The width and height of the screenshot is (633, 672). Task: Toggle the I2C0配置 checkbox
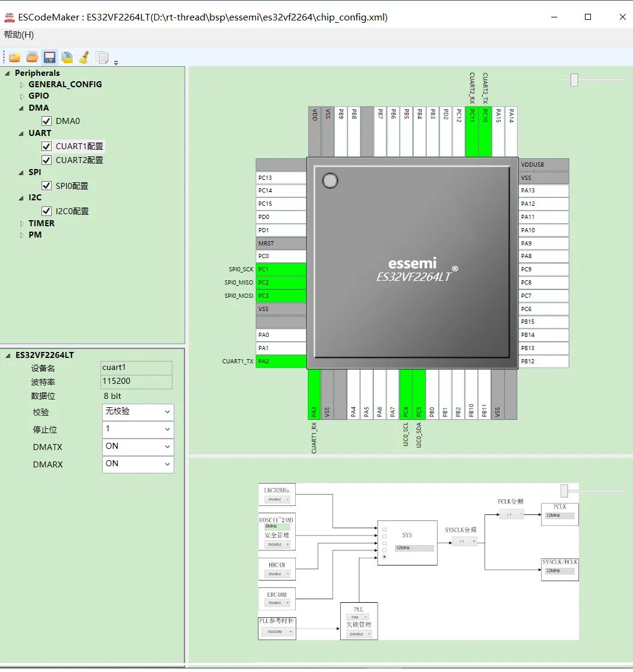47,211
